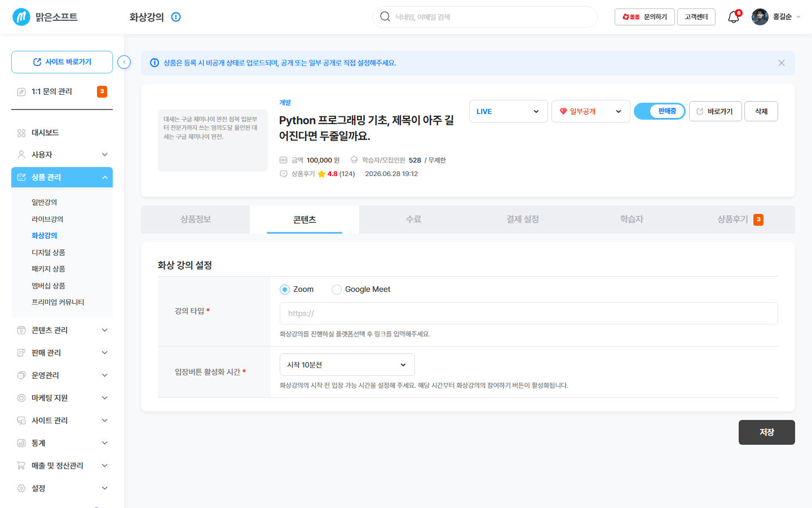Click the 금액 price icon
Viewport: 812px width, 508px height.
tap(284, 160)
